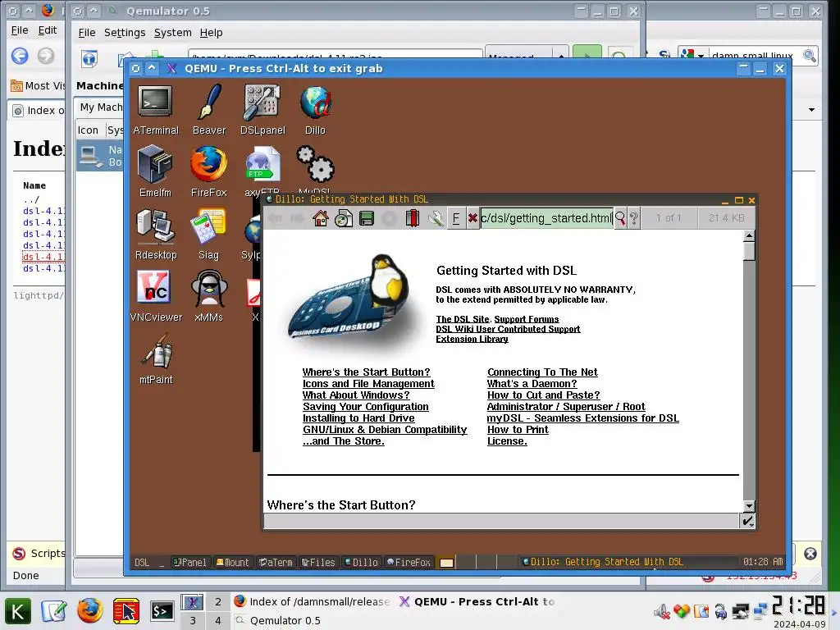Follow the 'How to Print' link
Screen dimensions: 840x630
point(518,430)
